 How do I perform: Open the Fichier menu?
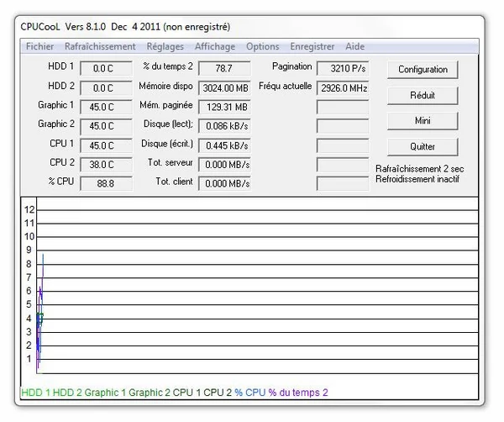click(39, 46)
